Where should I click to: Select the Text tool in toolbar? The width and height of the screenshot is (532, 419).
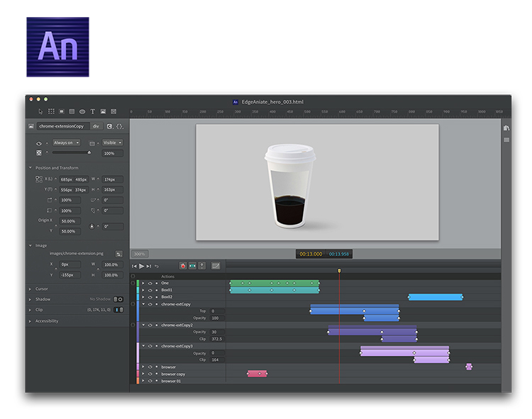pos(92,111)
